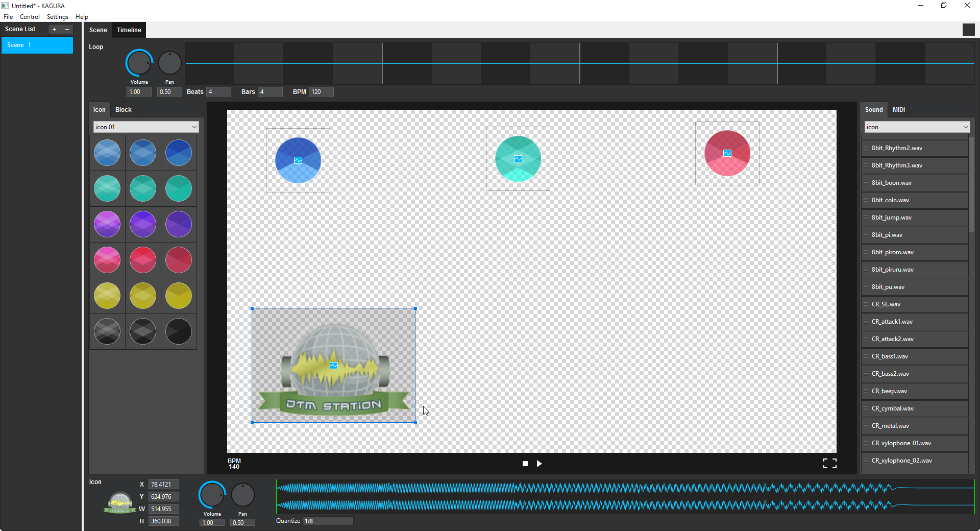Viewport: 980px width, 531px height.
Task: Select 8bit_coin.wav in sound list
Action: [915, 200]
